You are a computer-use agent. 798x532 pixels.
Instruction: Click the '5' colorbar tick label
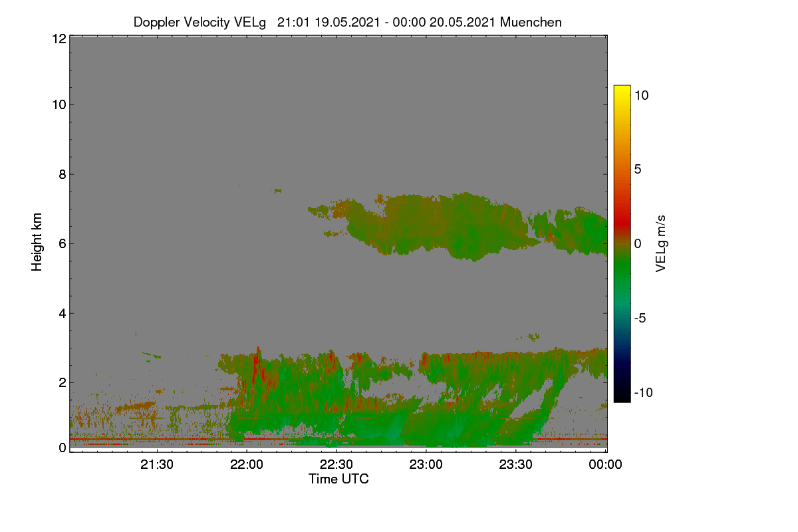coord(638,170)
